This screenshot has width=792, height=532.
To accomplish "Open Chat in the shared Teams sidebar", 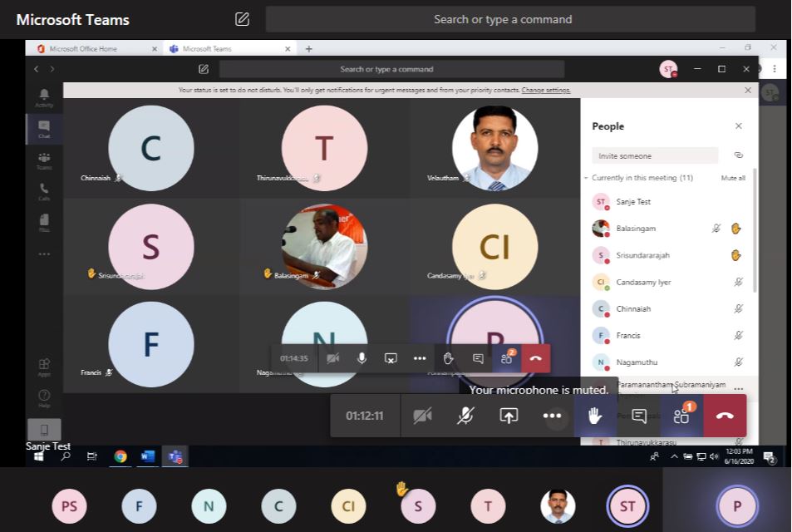I will tap(44, 129).
